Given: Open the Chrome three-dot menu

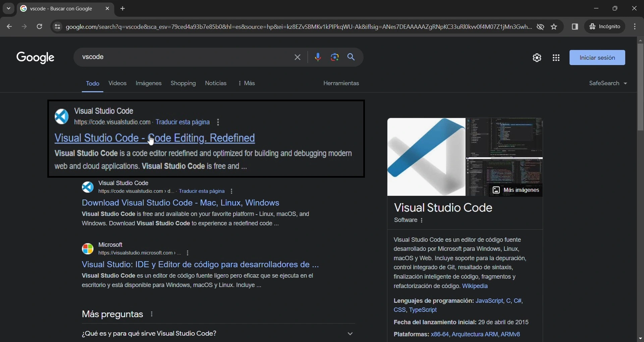Looking at the screenshot, I should 635,26.
